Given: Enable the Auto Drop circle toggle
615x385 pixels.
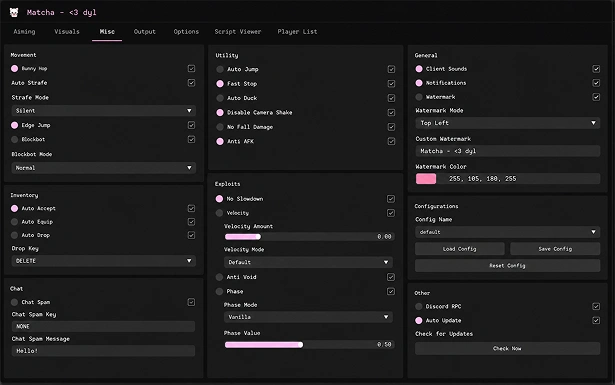Looking at the screenshot, I should point(15,235).
